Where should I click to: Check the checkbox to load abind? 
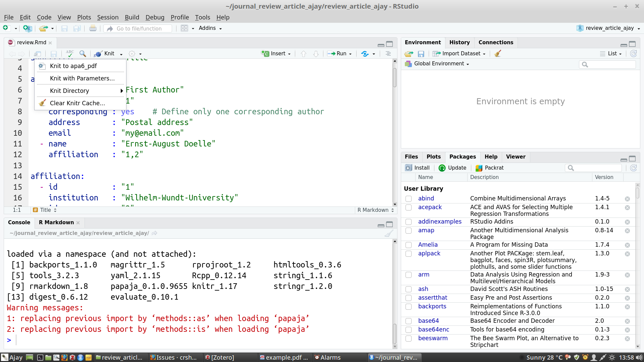click(409, 199)
